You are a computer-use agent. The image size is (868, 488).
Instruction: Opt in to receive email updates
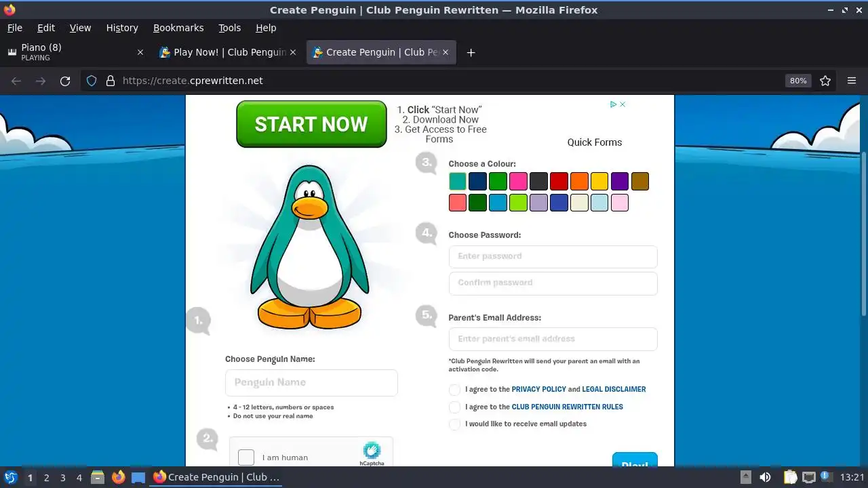pyautogui.click(x=454, y=424)
